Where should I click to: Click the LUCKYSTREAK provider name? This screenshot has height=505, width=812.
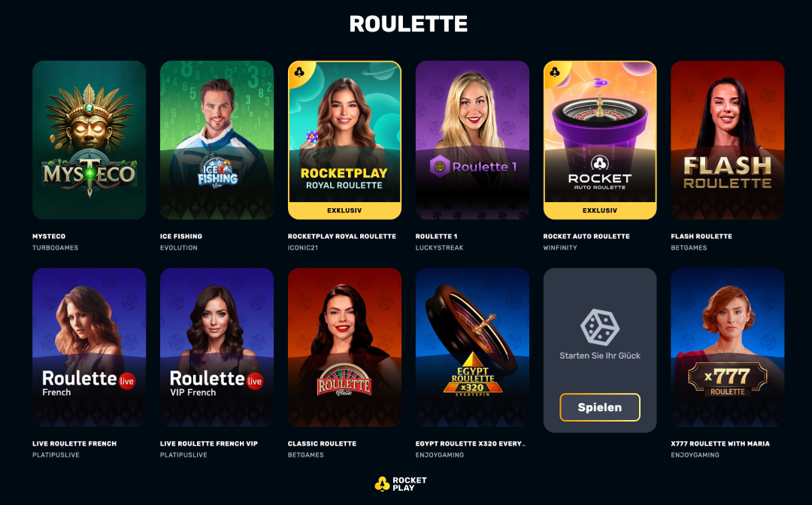(x=439, y=248)
